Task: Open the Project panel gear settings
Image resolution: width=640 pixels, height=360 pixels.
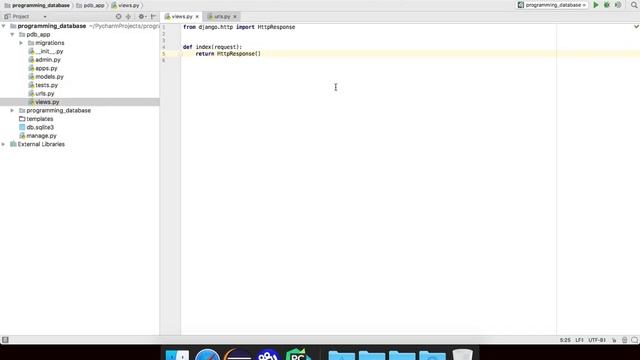Action: pos(142,16)
